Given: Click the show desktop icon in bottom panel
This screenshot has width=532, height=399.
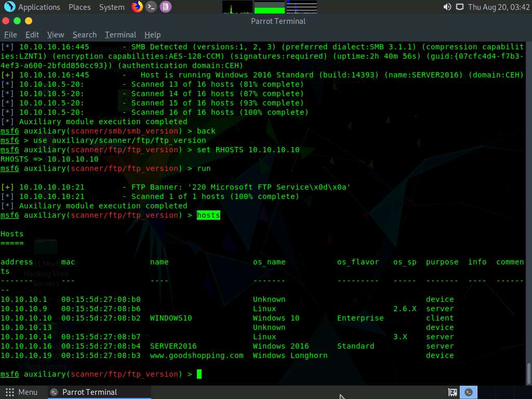Looking at the screenshot, I should pos(453,392).
